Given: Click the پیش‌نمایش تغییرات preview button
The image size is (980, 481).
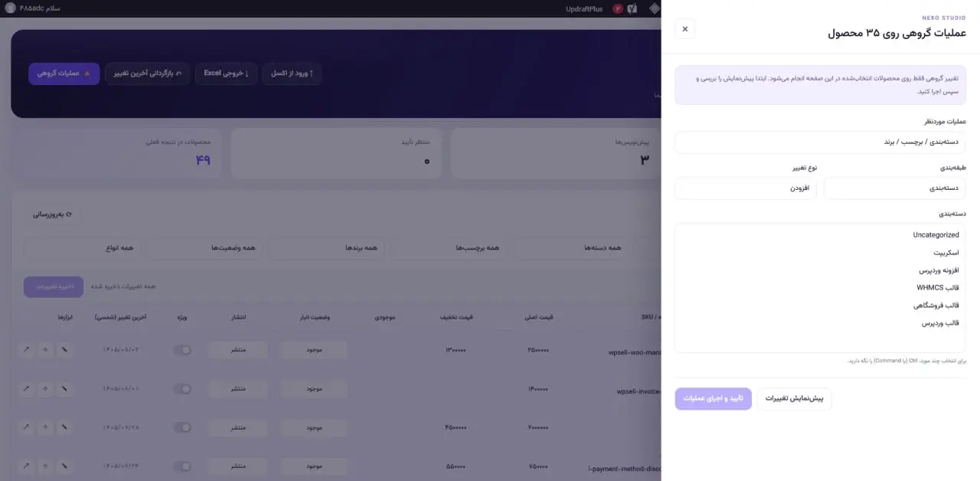Looking at the screenshot, I should (795, 399).
